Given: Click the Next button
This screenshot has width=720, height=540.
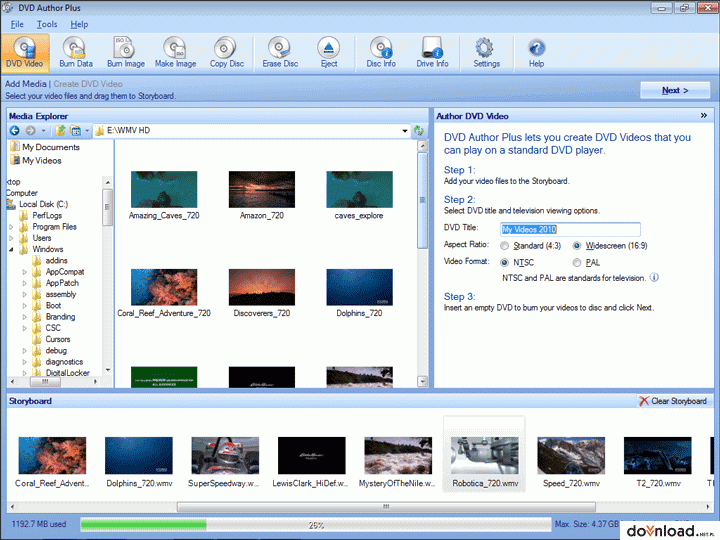Looking at the screenshot, I should pos(675,90).
